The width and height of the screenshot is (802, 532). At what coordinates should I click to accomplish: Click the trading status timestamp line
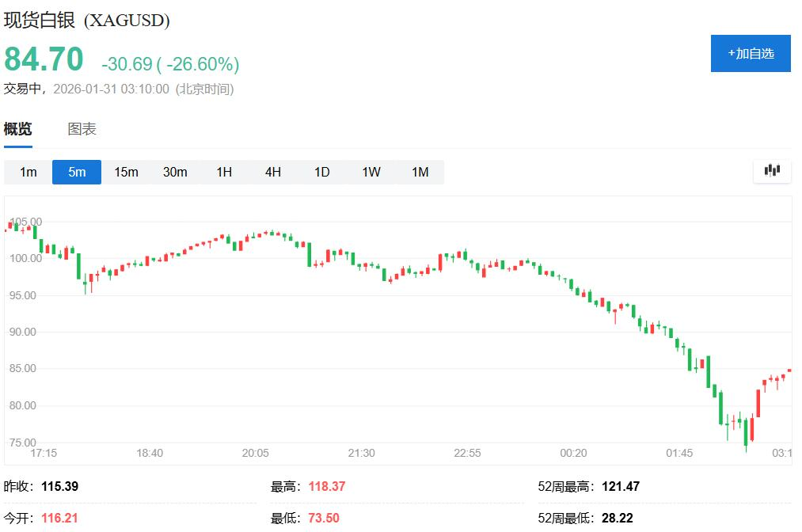pos(119,89)
